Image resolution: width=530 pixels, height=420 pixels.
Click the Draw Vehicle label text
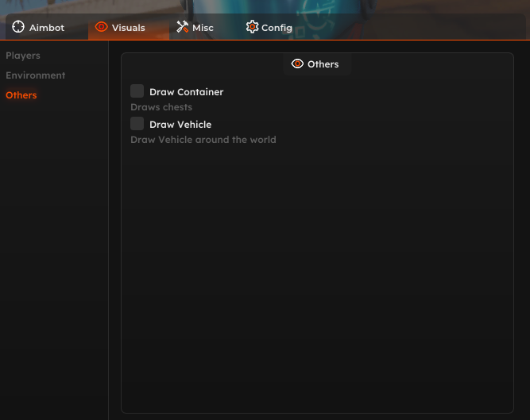[x=180, y=125]
